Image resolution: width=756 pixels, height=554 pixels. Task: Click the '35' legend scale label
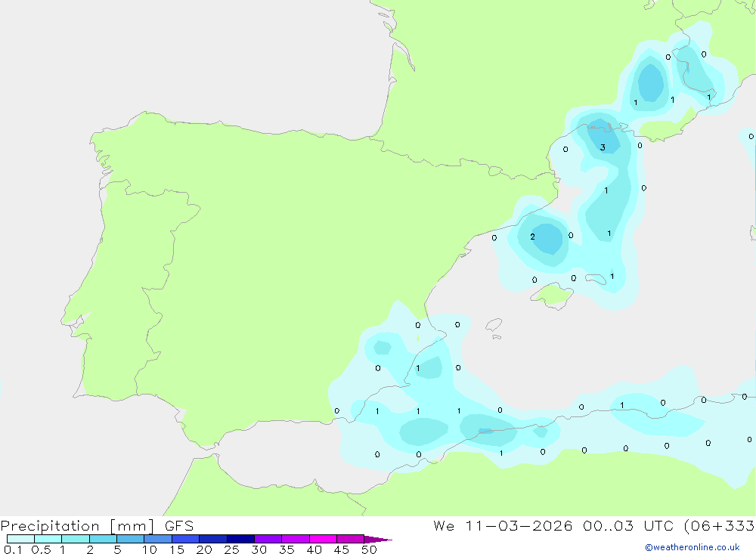click(287, 549)
